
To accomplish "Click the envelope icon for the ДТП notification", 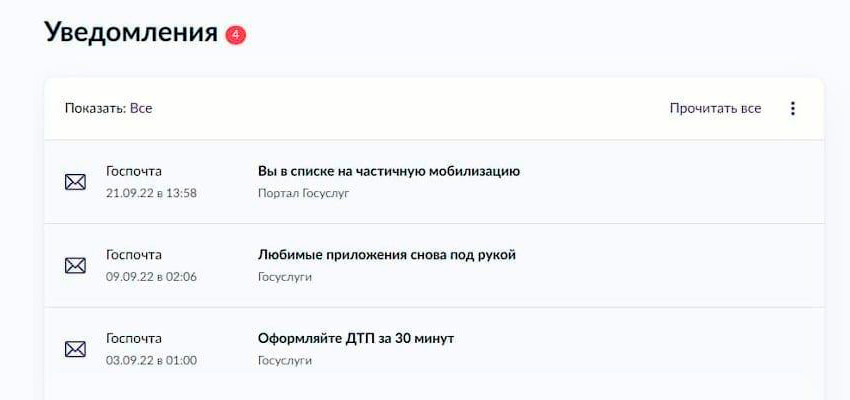I will coord(75,349).
